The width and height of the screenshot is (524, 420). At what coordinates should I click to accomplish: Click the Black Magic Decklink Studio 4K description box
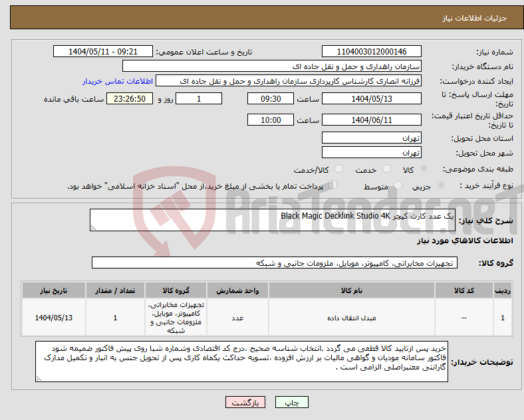[x=273, y=220]
